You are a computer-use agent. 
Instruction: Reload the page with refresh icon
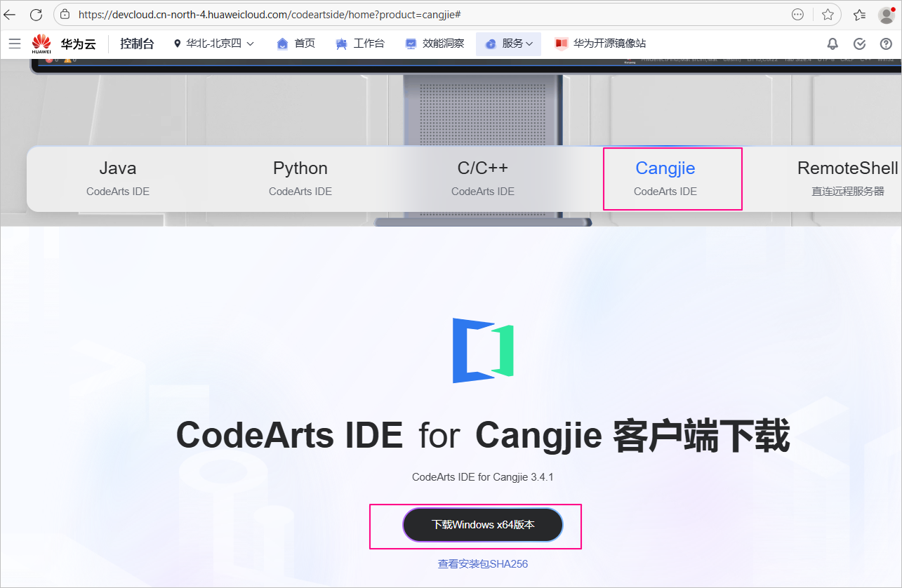36,14
